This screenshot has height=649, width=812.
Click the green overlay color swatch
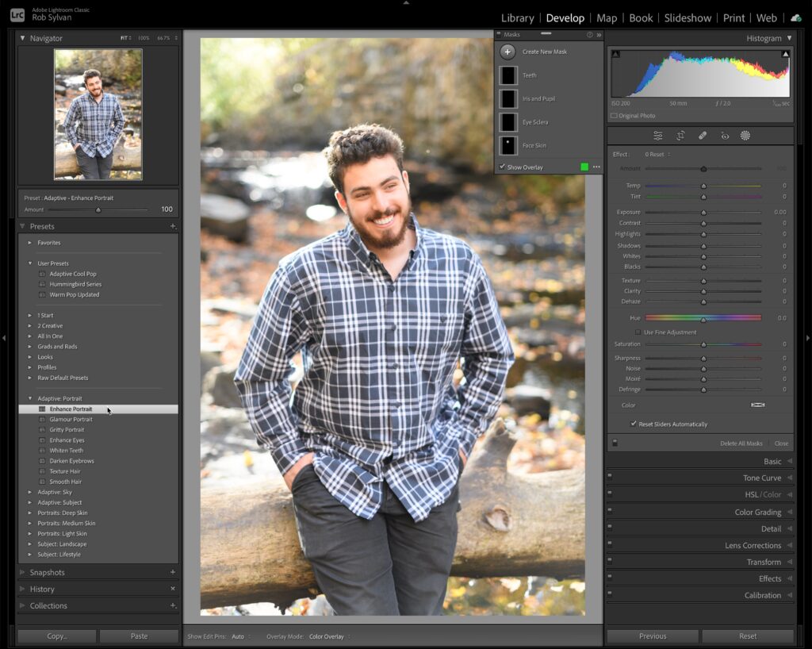[x=585, y=167]
